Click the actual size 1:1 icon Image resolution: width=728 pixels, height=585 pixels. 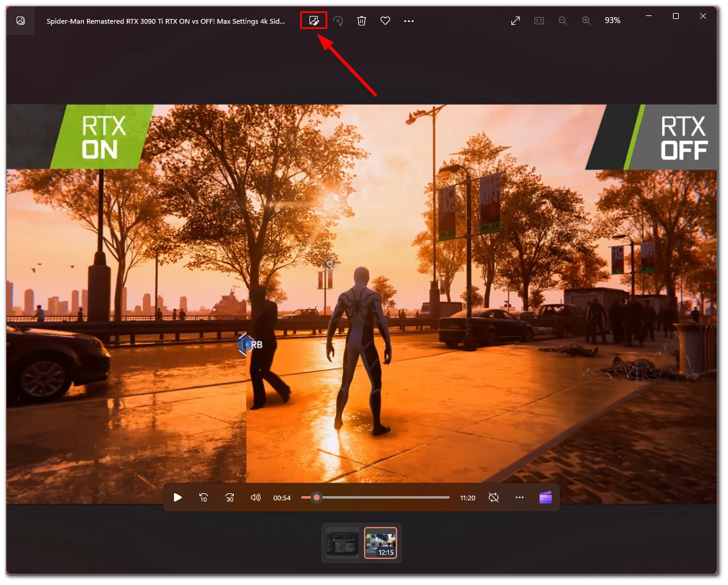click(x=539, y=21)
